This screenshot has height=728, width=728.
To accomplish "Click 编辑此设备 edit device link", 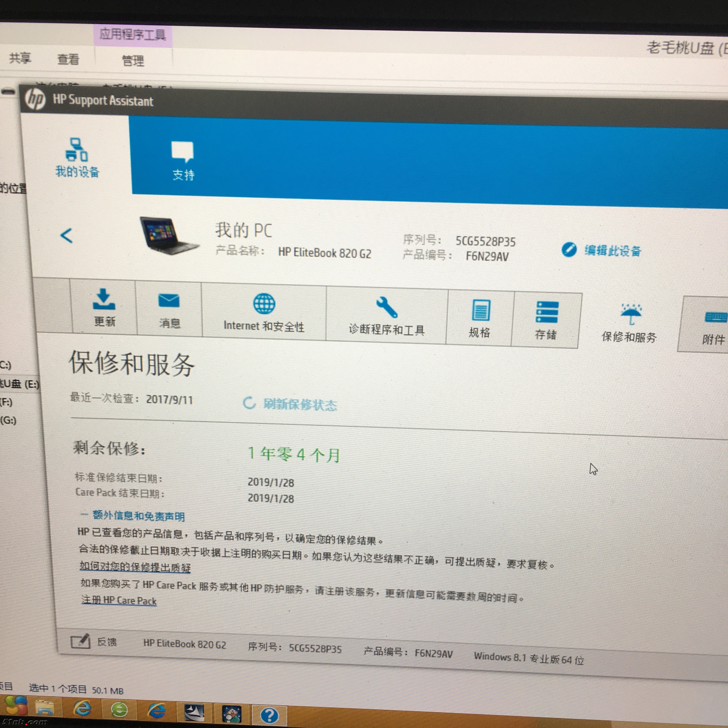I will click(601, 250).
